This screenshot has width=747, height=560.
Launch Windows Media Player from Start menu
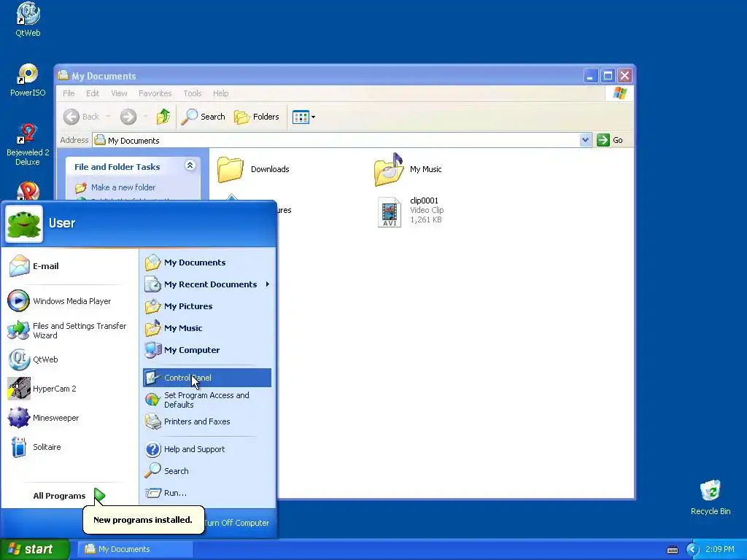68,301
